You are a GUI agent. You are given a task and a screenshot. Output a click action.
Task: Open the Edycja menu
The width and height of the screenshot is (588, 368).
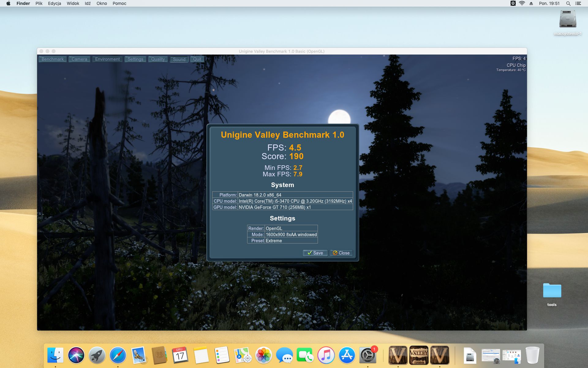pyautogui.click(x=55, y=3)
